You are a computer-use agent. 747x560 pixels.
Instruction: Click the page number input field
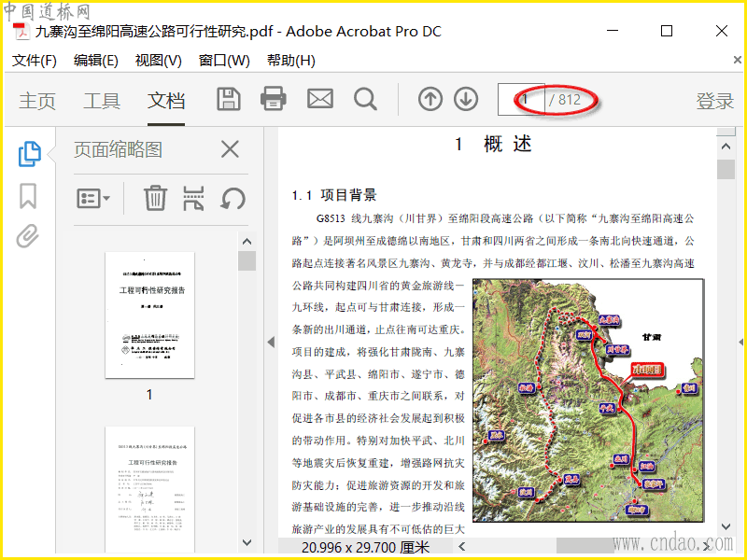pos(521,100)
